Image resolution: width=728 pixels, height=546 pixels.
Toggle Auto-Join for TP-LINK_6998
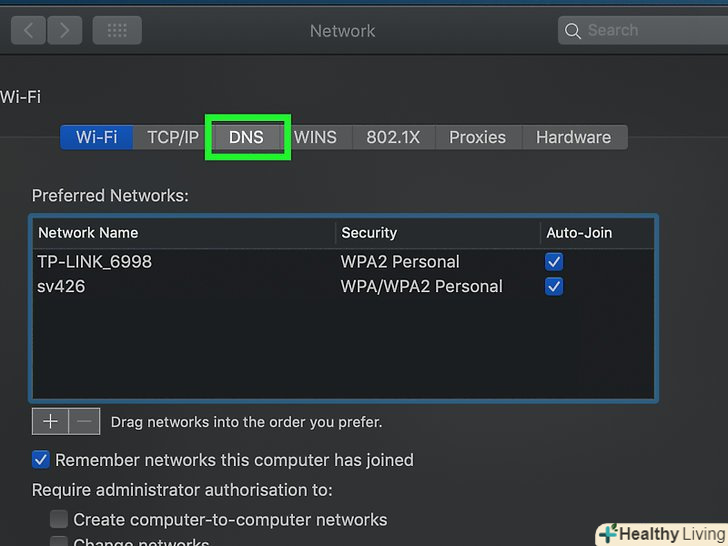(554, 262)
